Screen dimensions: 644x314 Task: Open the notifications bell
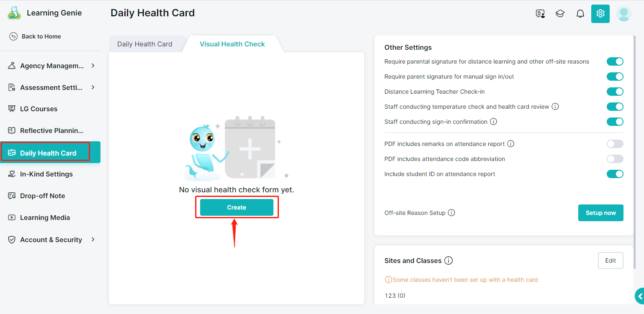[x=580, y=14]
